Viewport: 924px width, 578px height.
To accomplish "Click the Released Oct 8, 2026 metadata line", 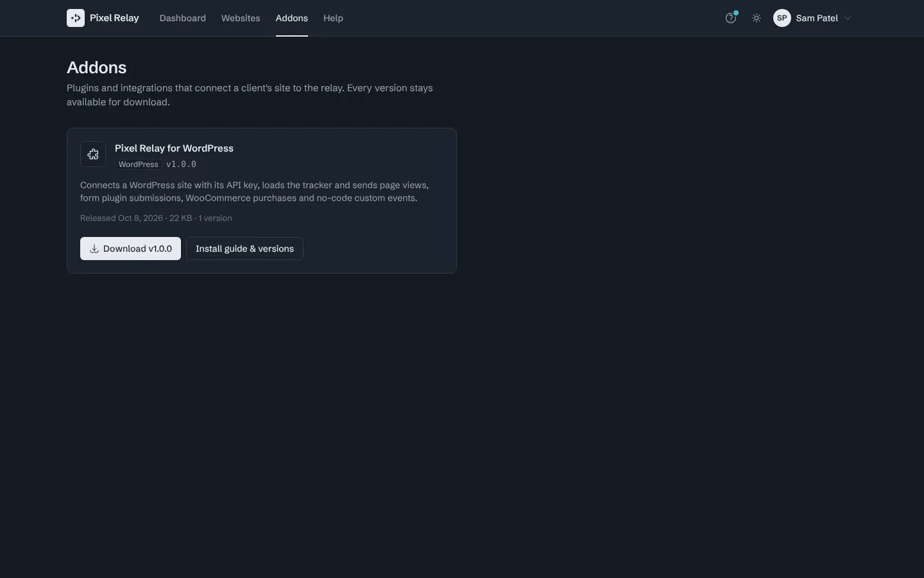I will (x=156, y=218).
